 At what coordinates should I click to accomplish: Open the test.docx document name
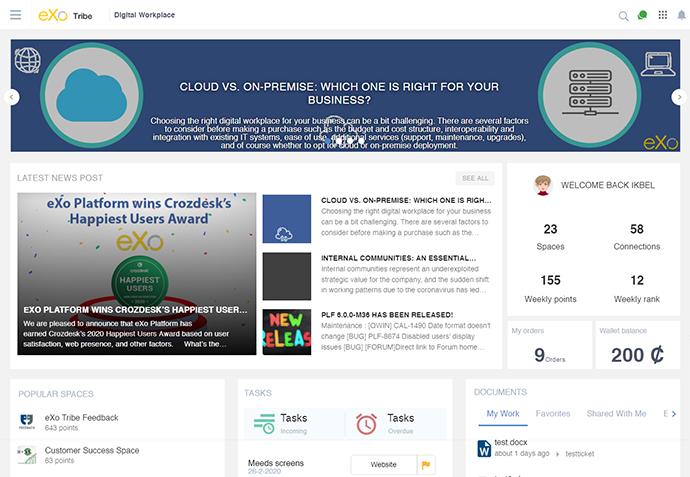click(x=510, y=442)
